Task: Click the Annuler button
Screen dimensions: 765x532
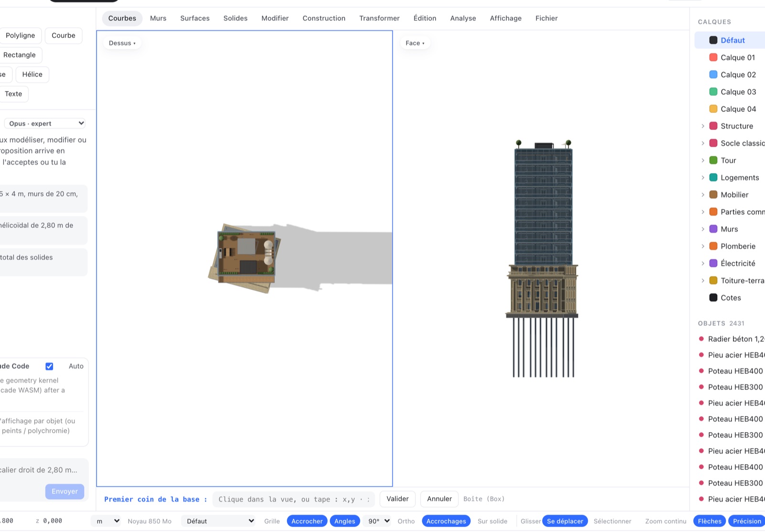Action: 439,499
